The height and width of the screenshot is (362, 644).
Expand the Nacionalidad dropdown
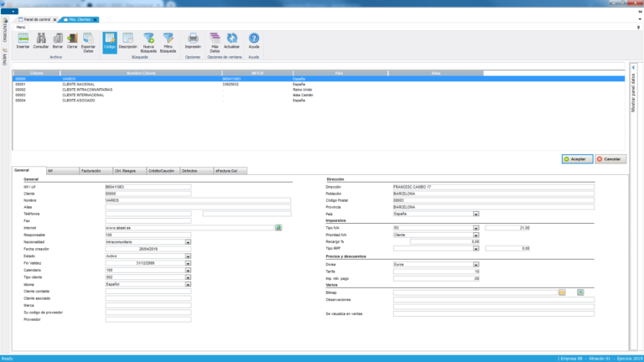coord(188,242)
